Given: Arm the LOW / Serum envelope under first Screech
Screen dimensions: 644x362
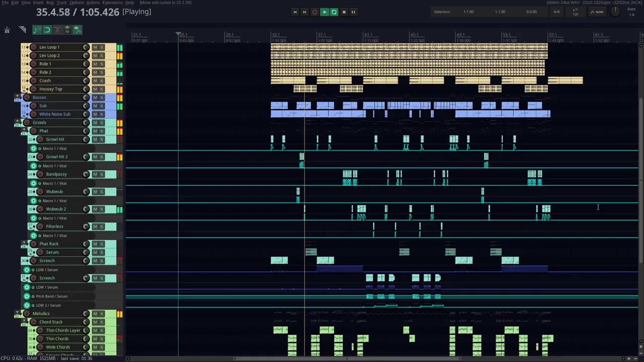Looking at the screenshot, I should pos(27,270).
